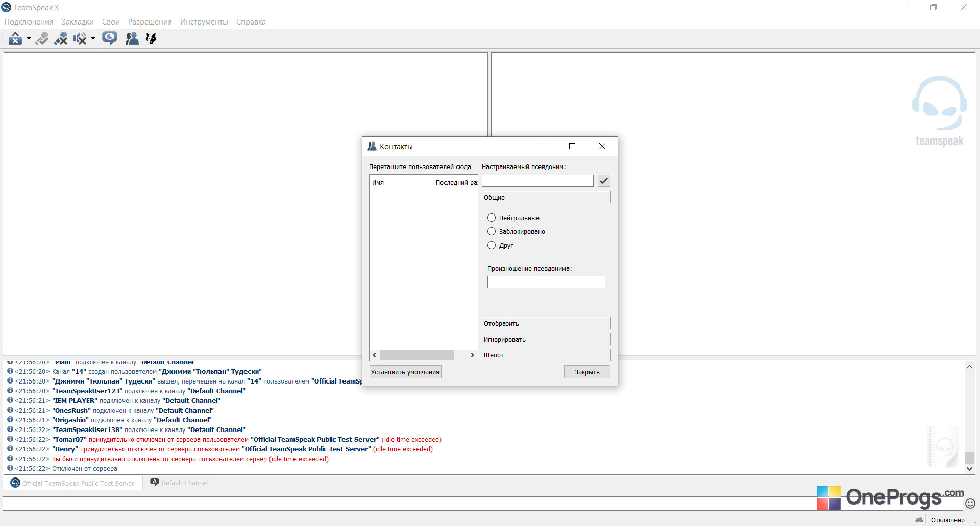The height and width of the screenshot is (526, 980).
Task: Open the Разрешения menu
Action: point(150,22)
